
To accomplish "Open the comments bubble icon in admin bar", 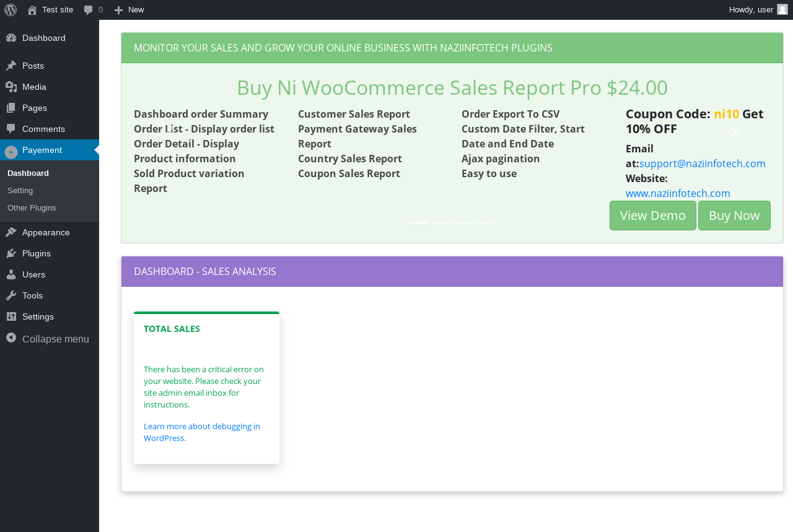I will click(x=89, y=10).
